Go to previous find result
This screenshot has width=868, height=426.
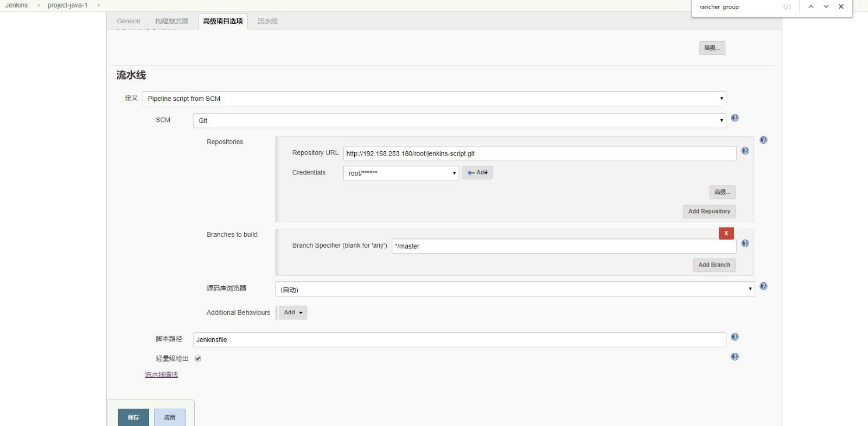pos(811,7)
